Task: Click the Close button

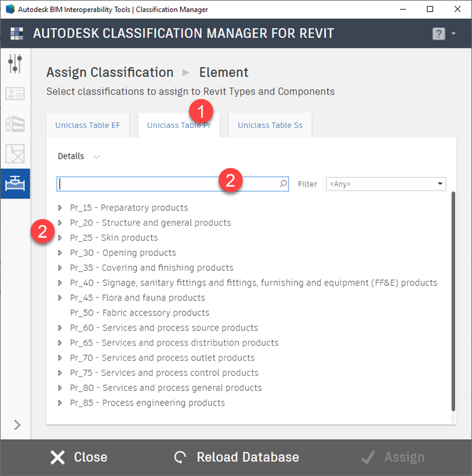Action: pos(79,457)
